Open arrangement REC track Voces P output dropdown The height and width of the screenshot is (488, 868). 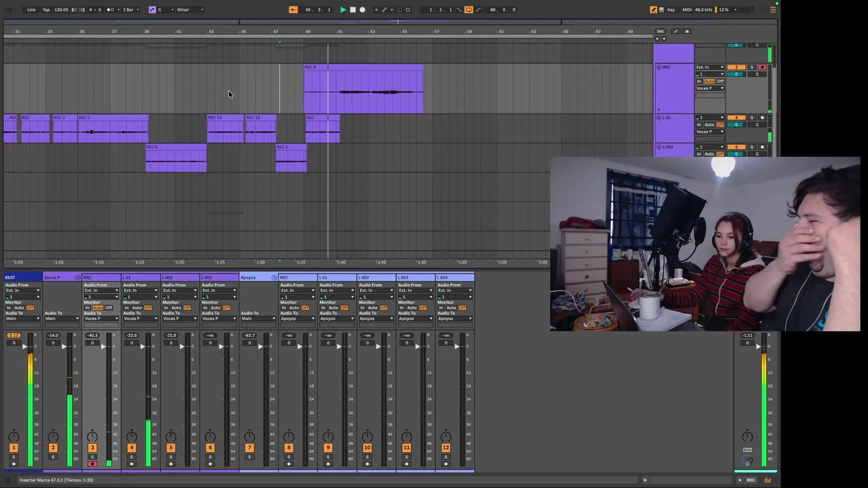point(709,88)
